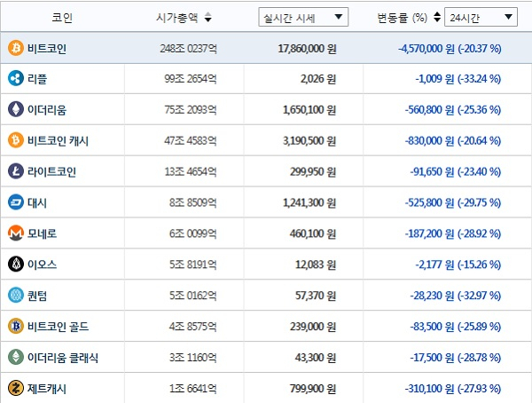
Task: Click price 57,370 원
Action: point(316,296)
